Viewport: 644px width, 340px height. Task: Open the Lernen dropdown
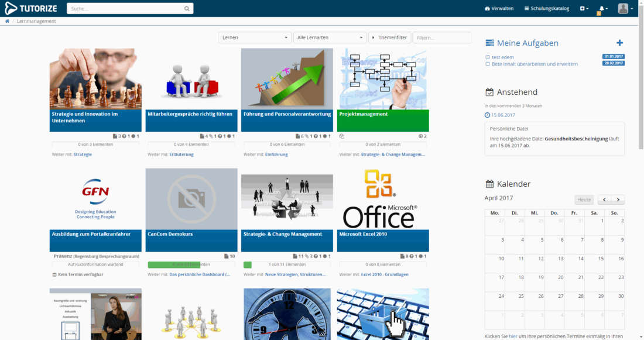coord(255,37)
